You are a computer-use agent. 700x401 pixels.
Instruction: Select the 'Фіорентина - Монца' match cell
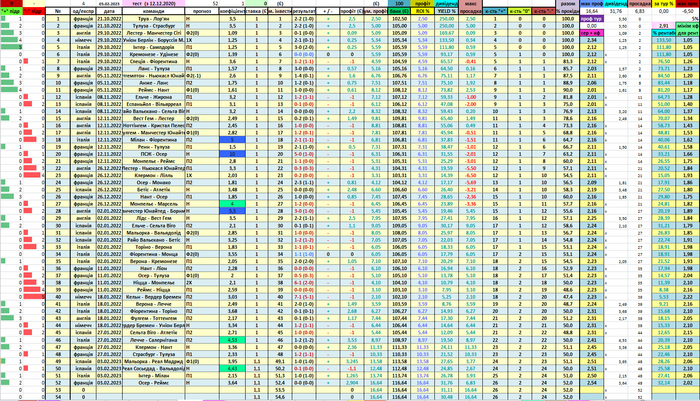click(154, 254)
